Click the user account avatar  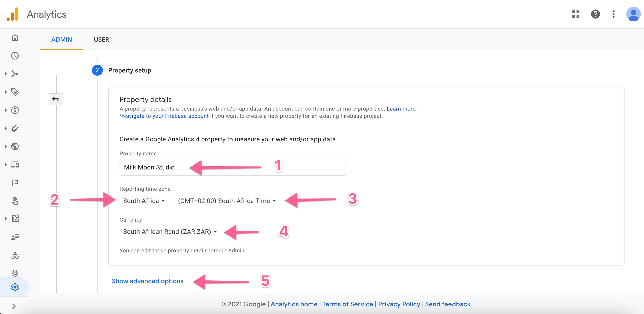coord(633,14)
